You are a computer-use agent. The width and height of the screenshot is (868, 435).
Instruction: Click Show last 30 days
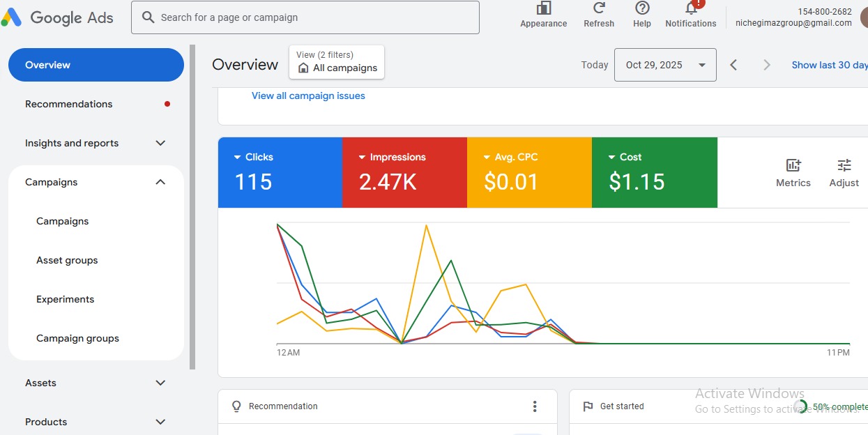[829, 64]
